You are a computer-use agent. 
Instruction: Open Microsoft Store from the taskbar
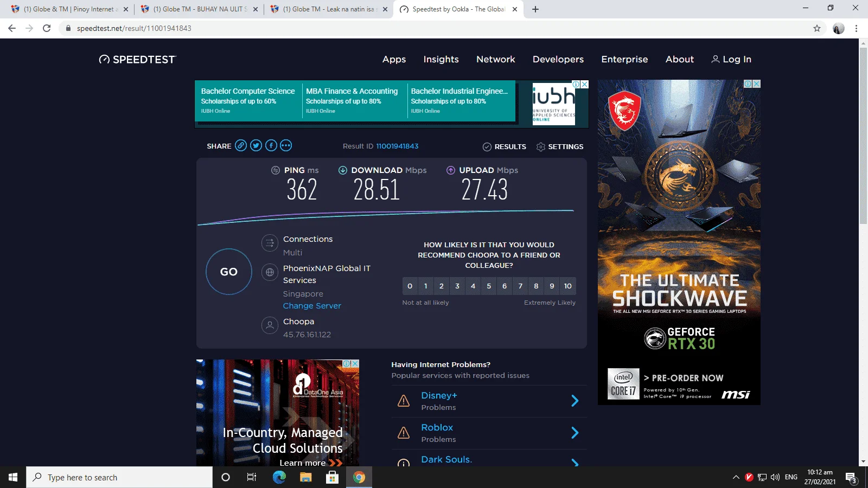point(332,477)
